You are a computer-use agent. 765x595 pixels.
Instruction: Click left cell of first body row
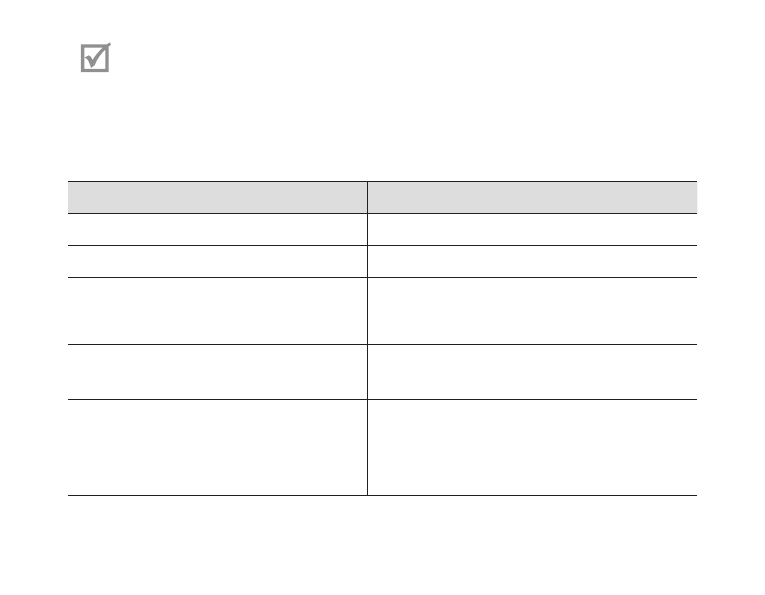point(217,230)
